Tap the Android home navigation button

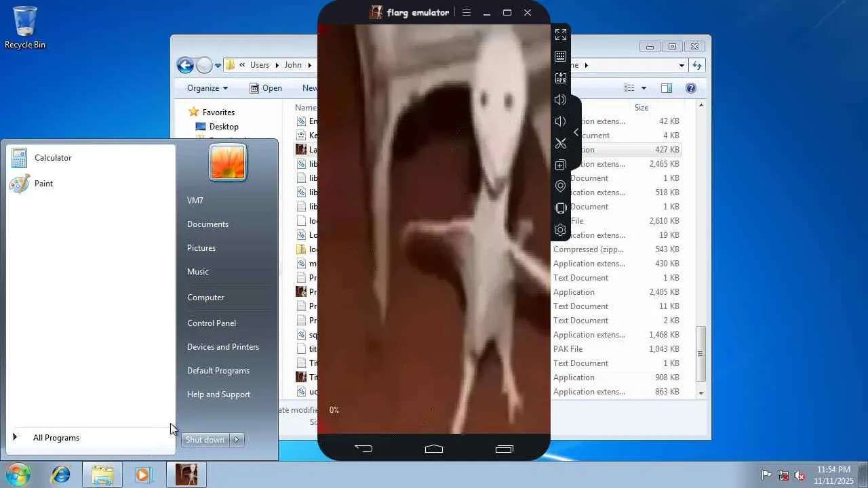[x=434, y=448]
